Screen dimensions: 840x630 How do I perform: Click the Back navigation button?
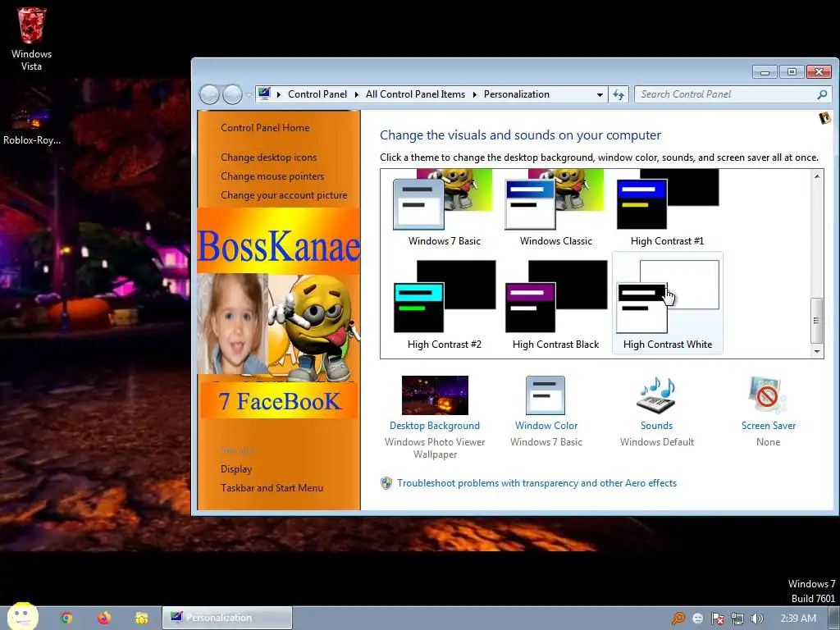click(x=209, y=95)
